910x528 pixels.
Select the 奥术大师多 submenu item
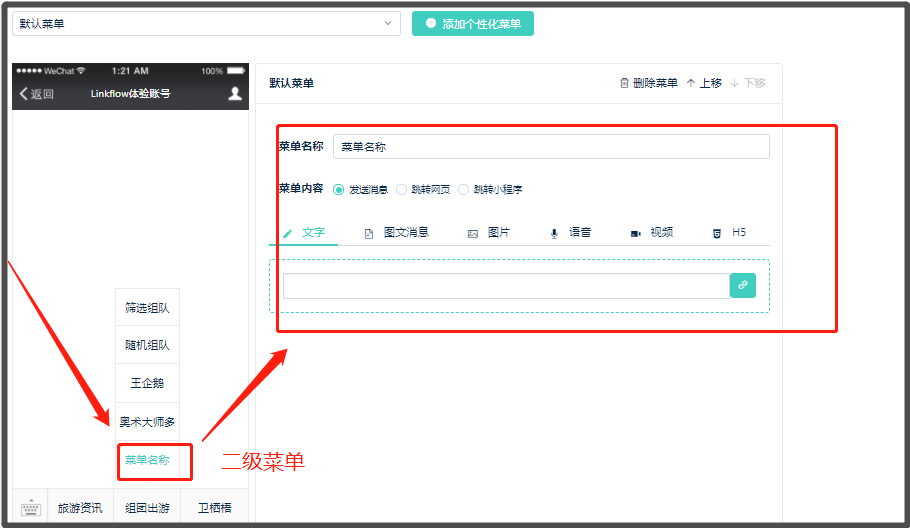[x=147, y=422]
